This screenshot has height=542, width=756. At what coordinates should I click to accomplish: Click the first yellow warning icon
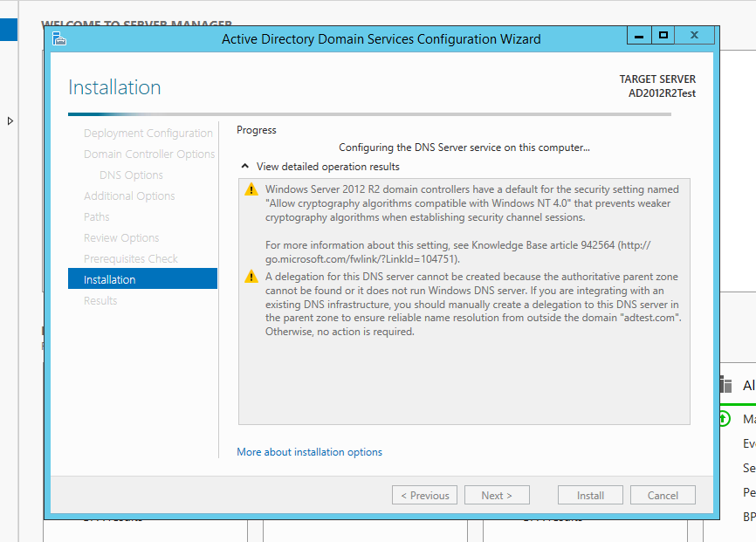(251, 189)
